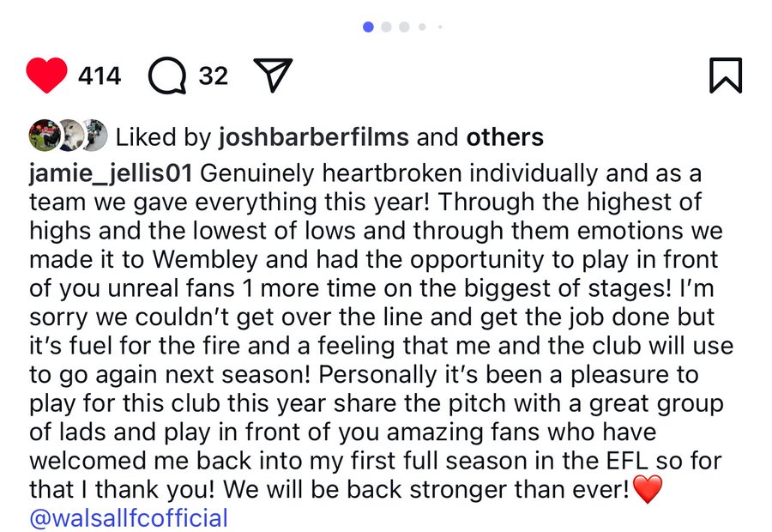
Task: Jump to the second carousel dot
Action: coord(387,27)
